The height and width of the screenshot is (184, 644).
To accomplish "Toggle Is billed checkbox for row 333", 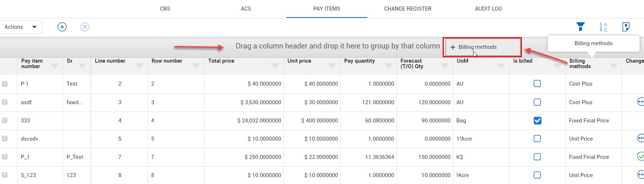I will (537, 121).
